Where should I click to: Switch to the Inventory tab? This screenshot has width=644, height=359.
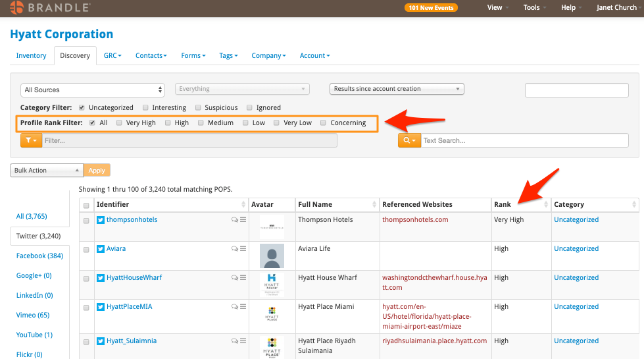click(x=31, y=55)
